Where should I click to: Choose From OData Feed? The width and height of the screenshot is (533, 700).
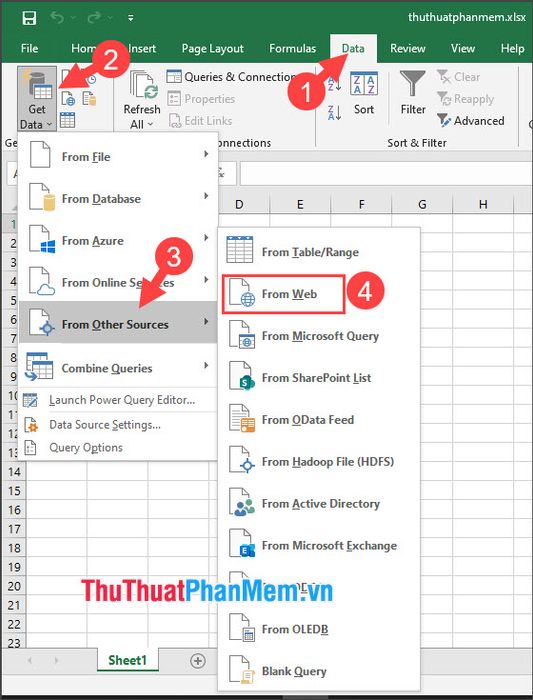[319, 420]
